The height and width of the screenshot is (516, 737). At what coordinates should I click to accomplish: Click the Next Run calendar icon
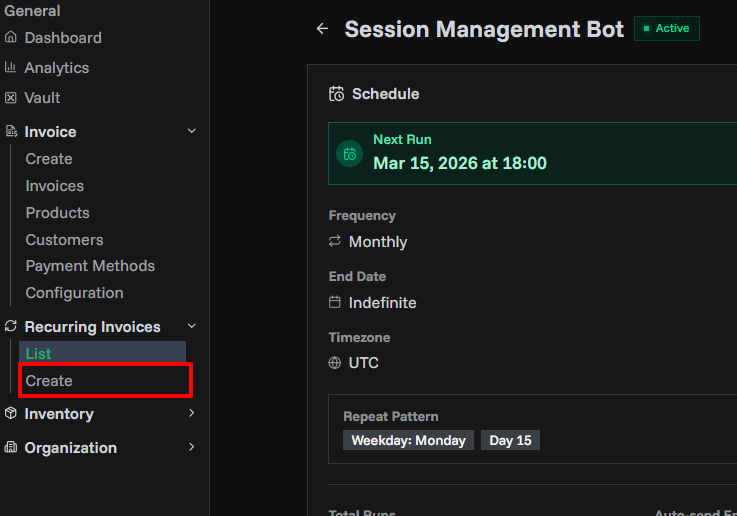coord(349,154)
